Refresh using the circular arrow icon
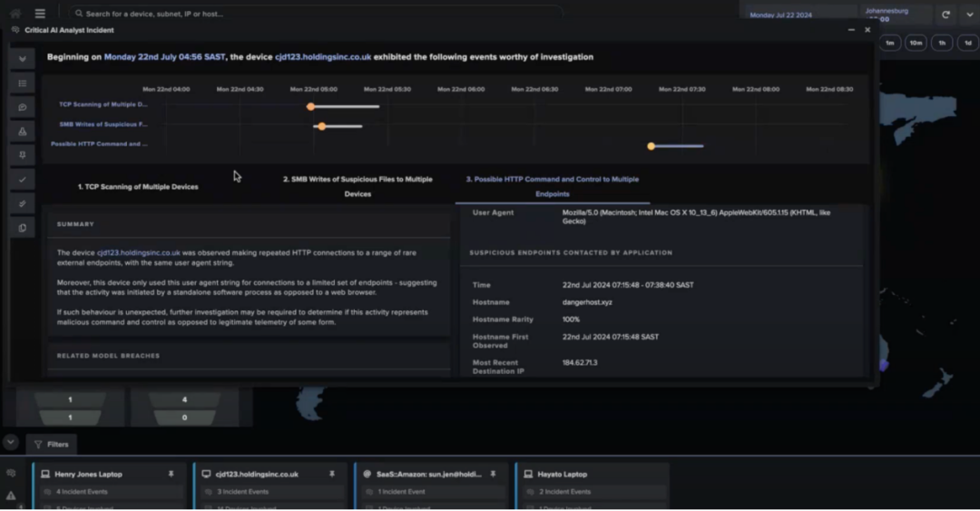The image size is (980, 511). tap(946, 15)
